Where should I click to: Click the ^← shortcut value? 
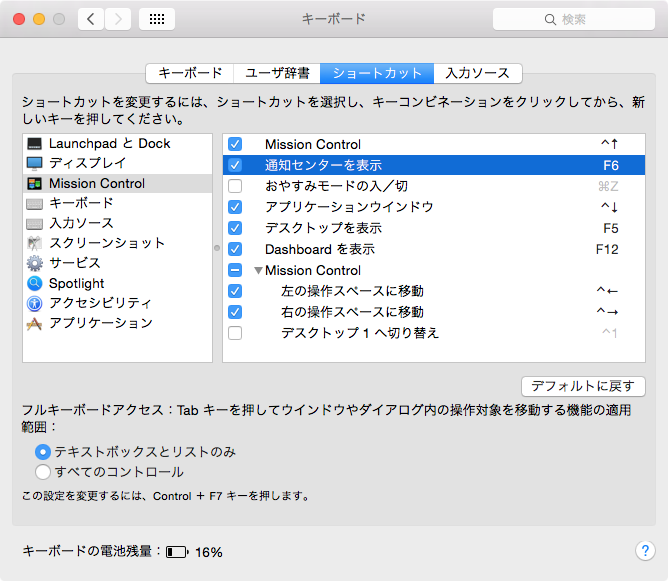click(607, 291)
